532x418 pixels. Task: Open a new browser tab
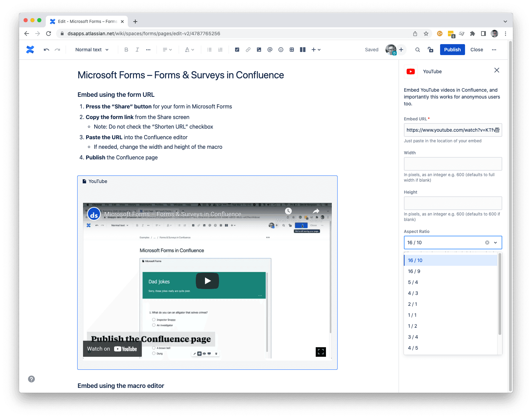point(135,22)
